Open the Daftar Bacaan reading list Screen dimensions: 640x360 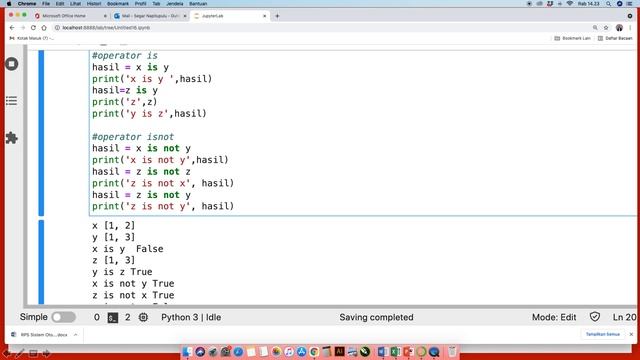[x=615, y=38]
